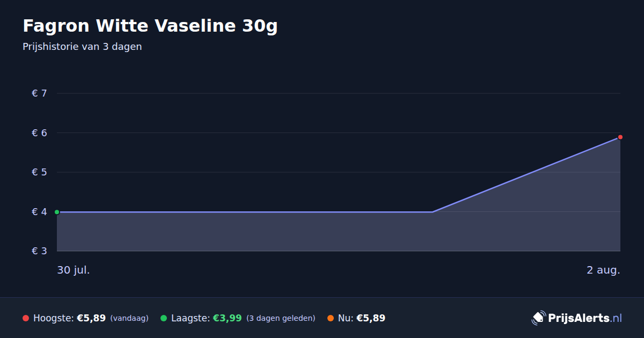Click the € 5 axis label
This screenshot has height=338, width=644.
click(x=39, y=172)
